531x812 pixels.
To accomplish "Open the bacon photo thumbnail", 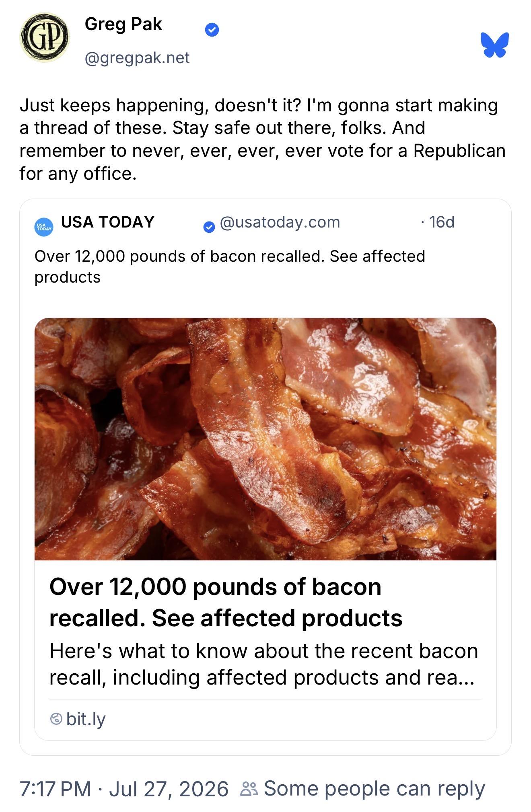I will click(265, 439).
